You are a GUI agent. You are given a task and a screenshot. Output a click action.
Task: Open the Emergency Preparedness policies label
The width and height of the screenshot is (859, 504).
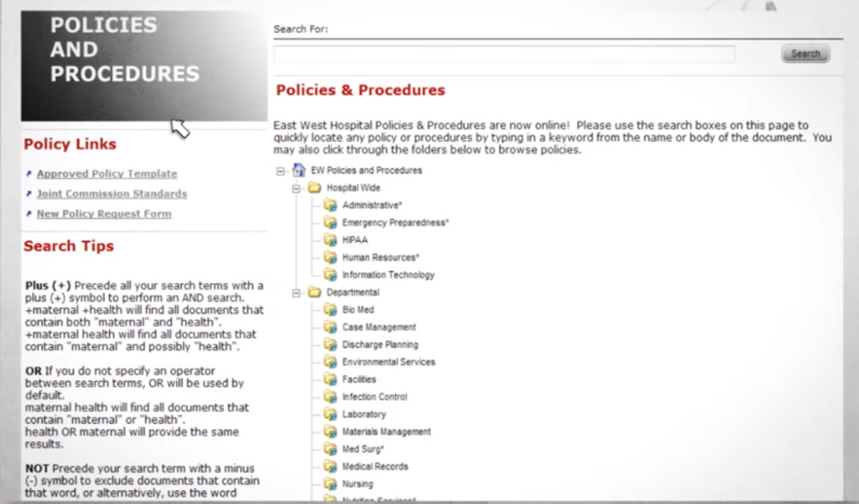396,223
